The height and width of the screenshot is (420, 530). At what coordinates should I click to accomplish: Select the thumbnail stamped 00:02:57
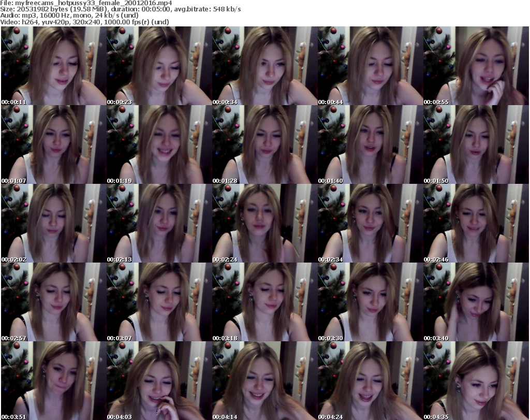tap(54, 302)
